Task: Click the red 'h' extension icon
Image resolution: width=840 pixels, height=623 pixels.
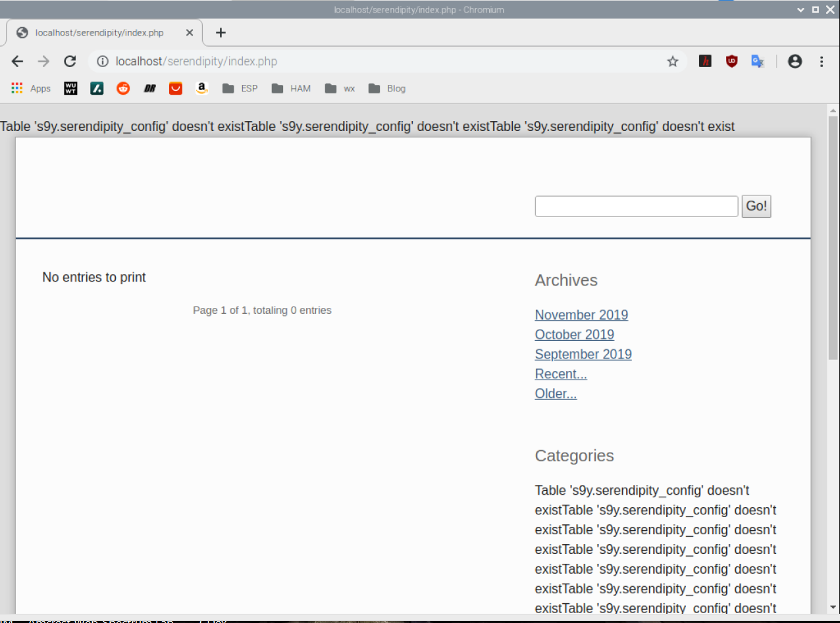Action: click(705, 61)
